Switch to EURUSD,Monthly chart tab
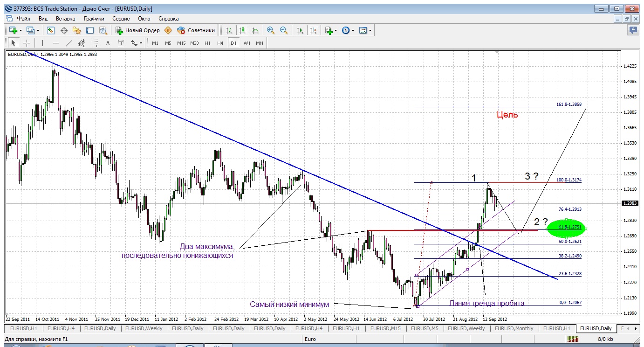This screenshot has width=644, height=347. tap(514, 328)
